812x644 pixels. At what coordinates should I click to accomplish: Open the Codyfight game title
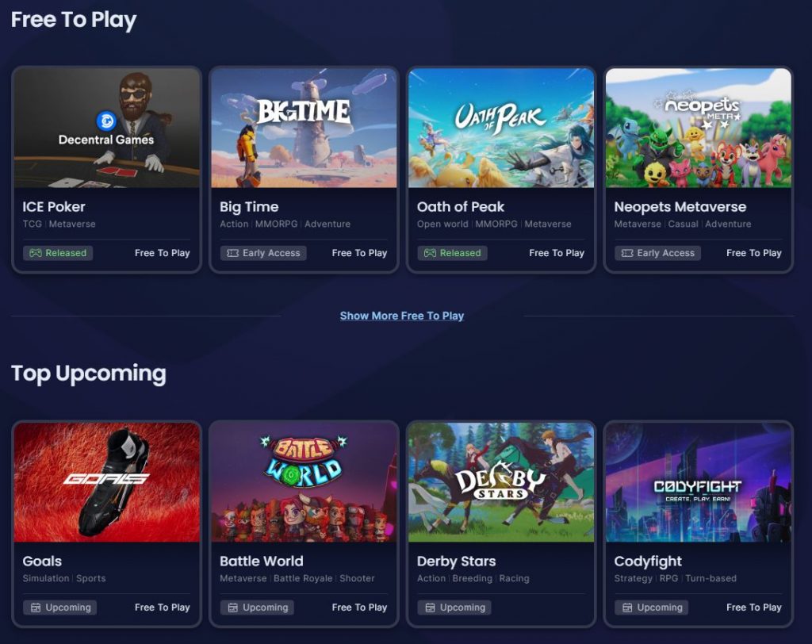(x=648, y=562)
